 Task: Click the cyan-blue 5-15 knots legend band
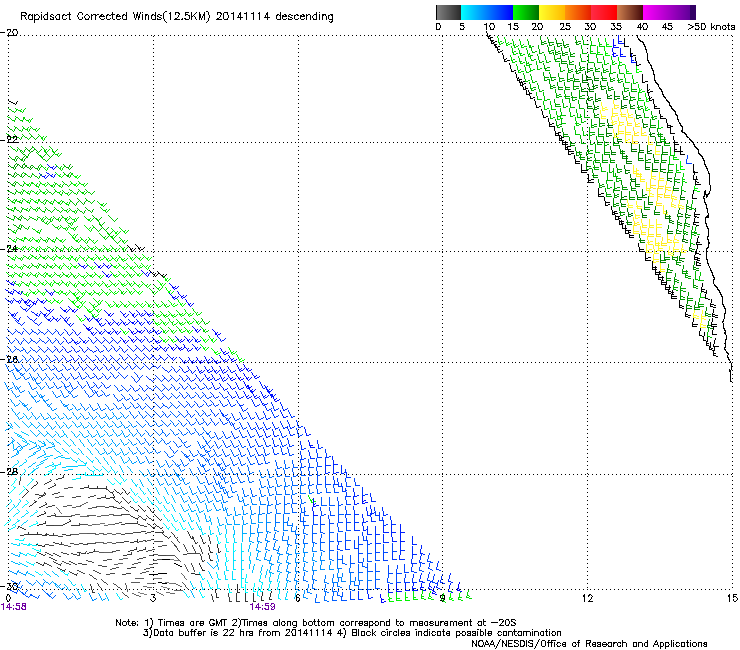487,12
